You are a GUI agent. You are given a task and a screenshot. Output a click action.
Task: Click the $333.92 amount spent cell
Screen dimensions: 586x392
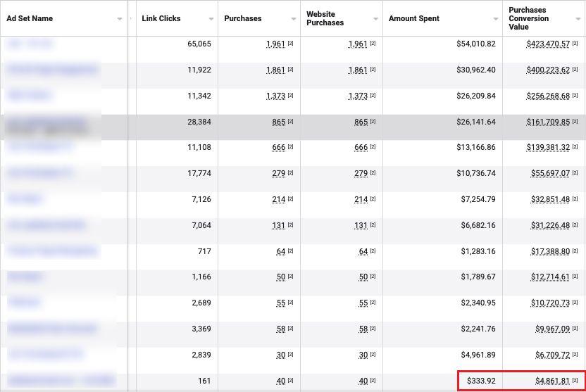(481, 381)
